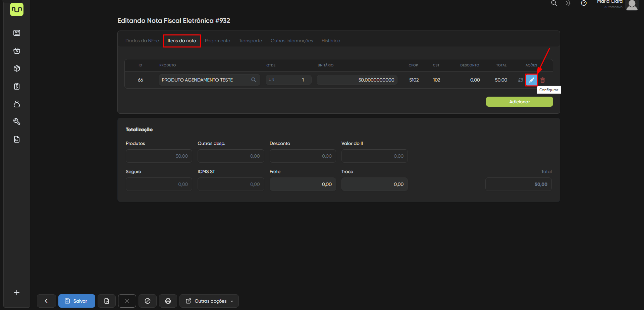The height and width of the screenshot is (310, 644).
Task: Click the prohibition circle icon in the bottom toolbar
Action: coord(148,301)
